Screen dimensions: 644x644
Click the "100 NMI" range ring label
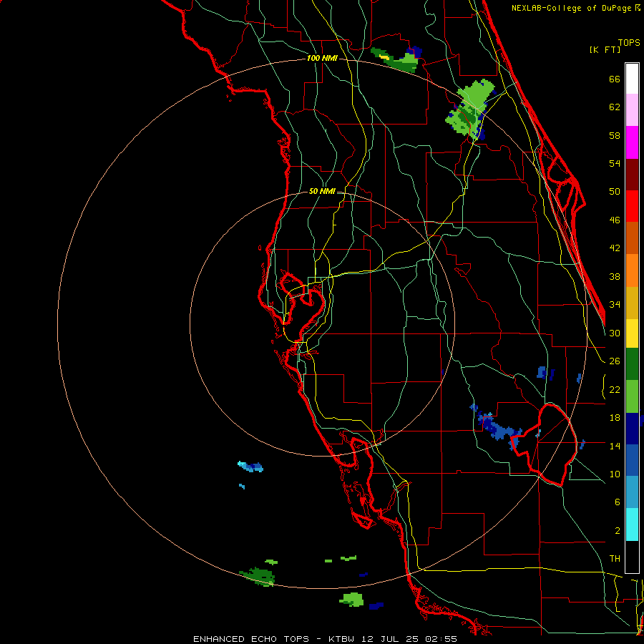[x=322, y=58]
